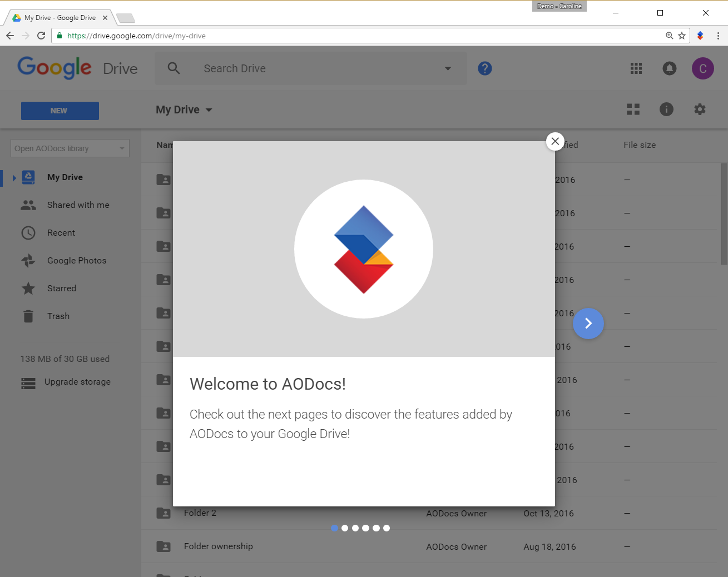Screen dimensions: 728x577
Task: Open Google Photos in sidebar
Action: pos(77,261)
